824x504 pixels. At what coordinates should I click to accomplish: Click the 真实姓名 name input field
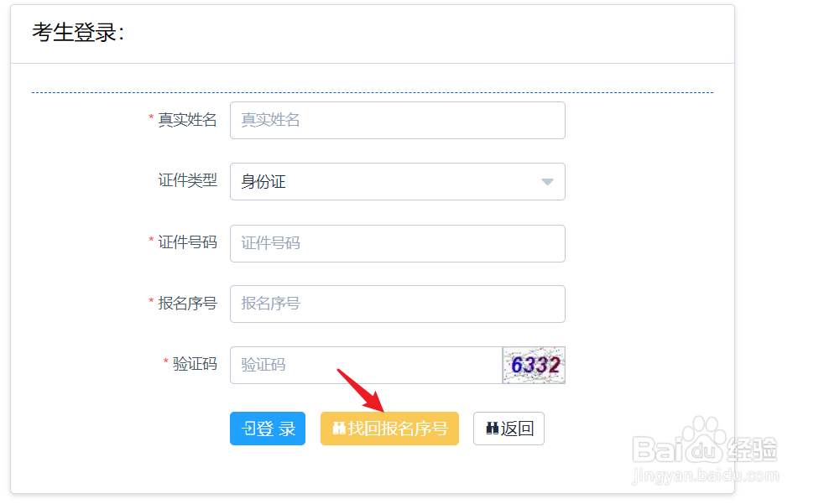pos(398,120)
